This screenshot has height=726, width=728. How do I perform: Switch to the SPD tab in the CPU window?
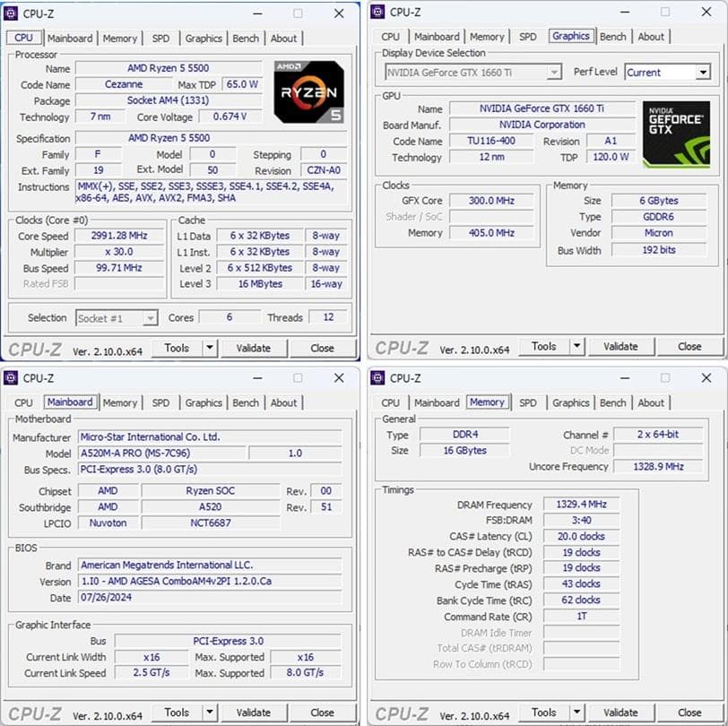[x=162, y=39]
